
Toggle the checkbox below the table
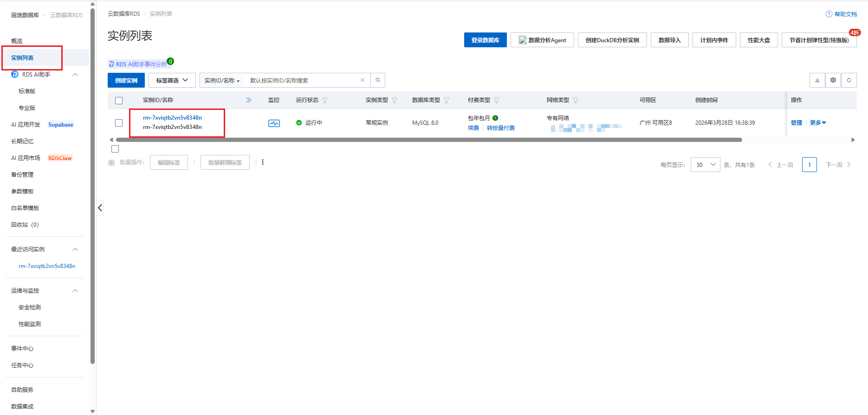tap(115, 149)
